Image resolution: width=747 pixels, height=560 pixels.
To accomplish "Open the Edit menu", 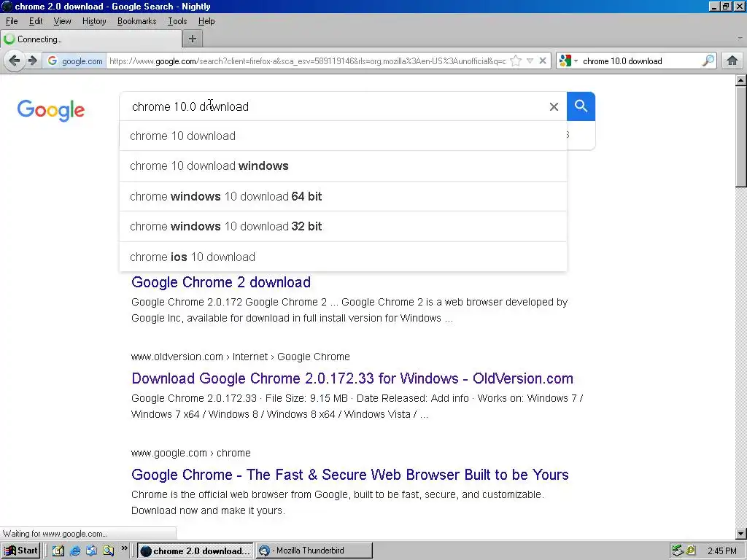I will point(36,21).
